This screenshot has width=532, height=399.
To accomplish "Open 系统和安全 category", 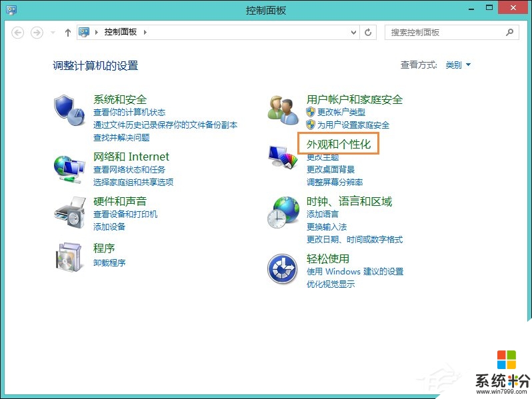I will click(x=120, y=99).
